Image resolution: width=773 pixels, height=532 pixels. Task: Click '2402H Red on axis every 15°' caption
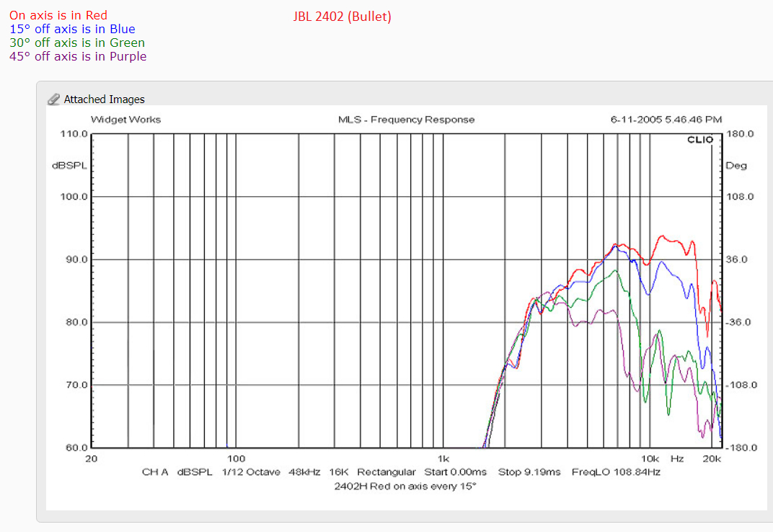(405, 487)
